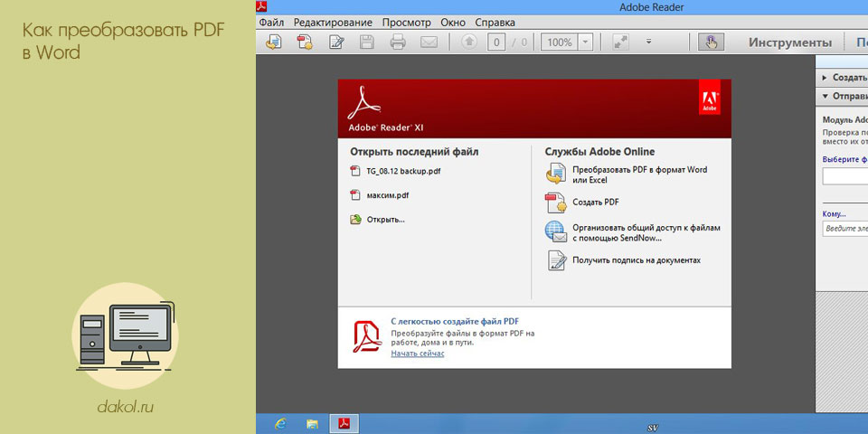Click the previous page up-arrow icon
This screenshot has height=434, width=868.
[469, 42]
